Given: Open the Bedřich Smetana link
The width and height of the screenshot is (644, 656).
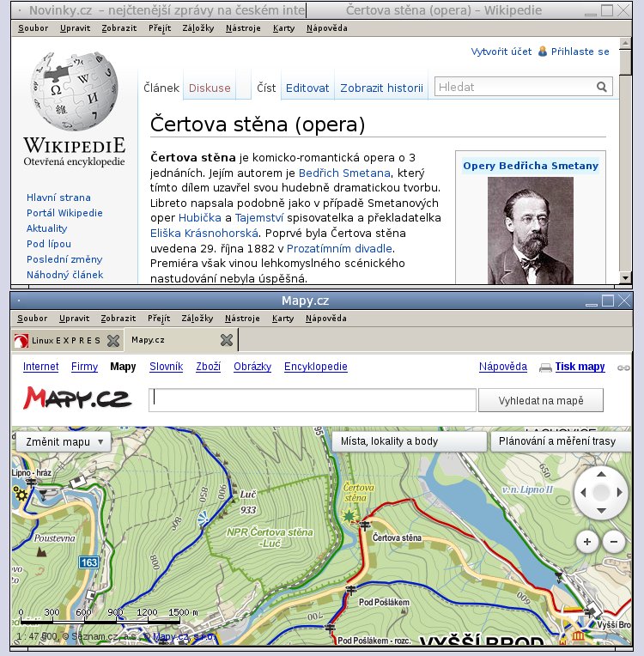Looking at the screenshot, I should 344,173.
